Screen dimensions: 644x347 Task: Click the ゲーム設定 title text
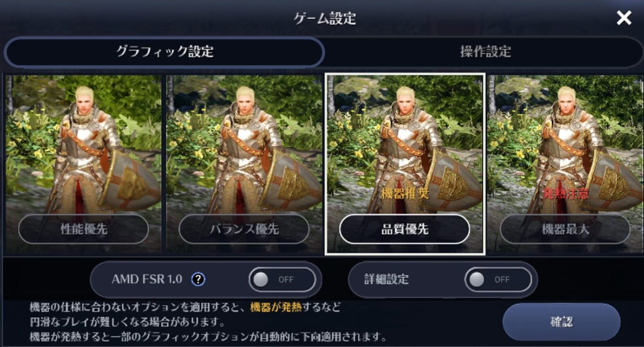click(x=325, y=18)
